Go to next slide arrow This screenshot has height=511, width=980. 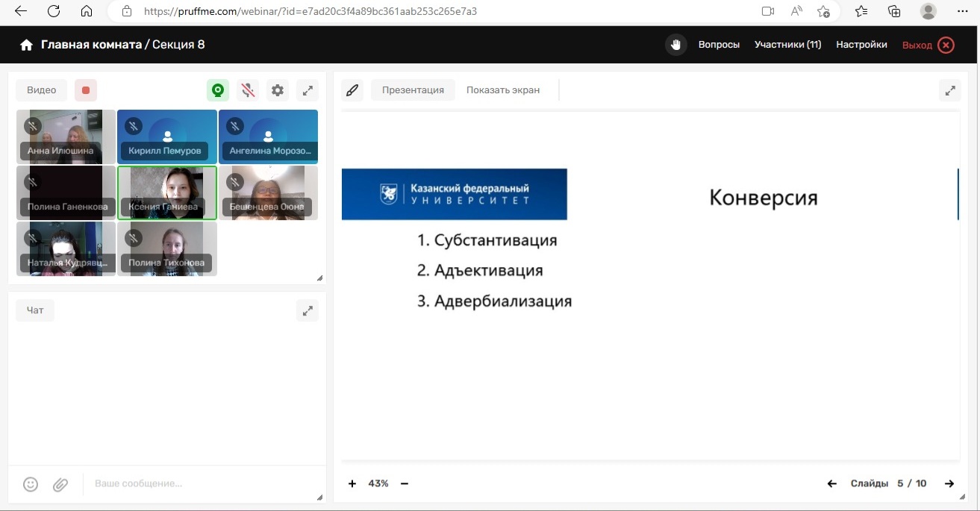(949, 483)
